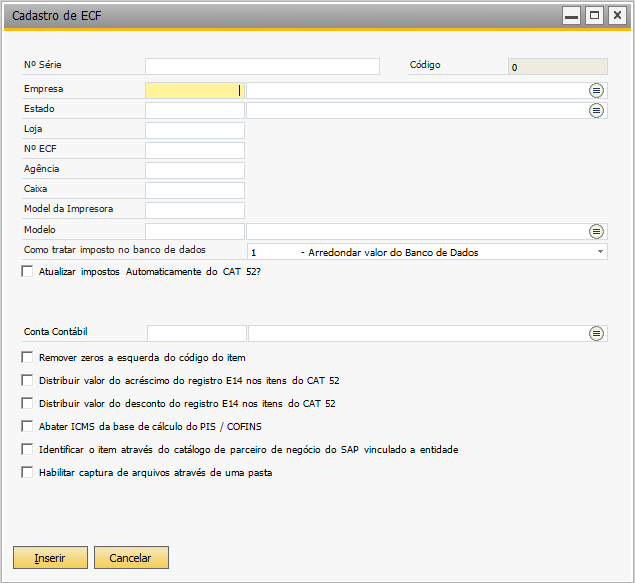Open the Empresa lookup list icon
The image size is (635, 583).
[596, 90]
